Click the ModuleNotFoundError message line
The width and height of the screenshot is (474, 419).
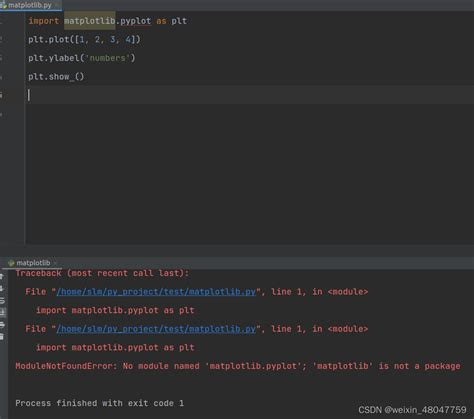[238, 366]
